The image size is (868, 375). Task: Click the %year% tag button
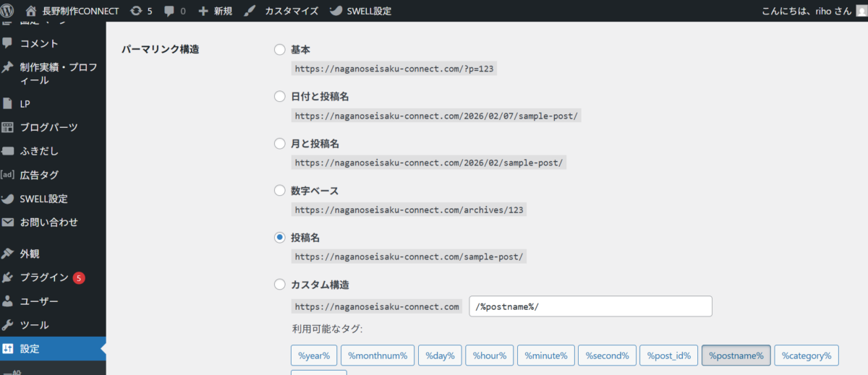[314, 355]
